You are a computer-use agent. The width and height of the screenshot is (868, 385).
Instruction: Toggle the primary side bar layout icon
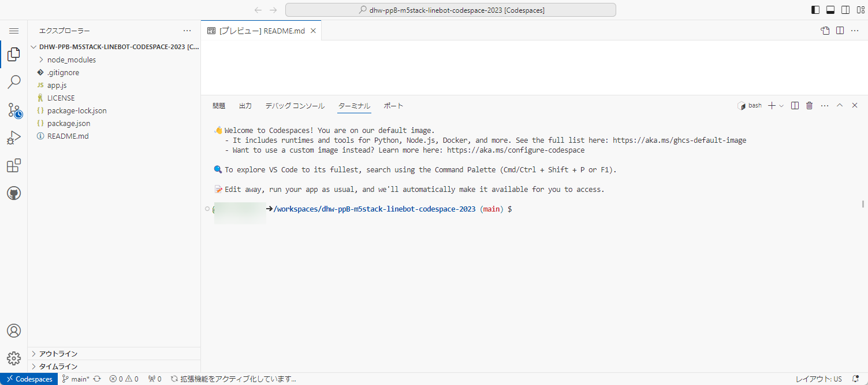(815, 10)
